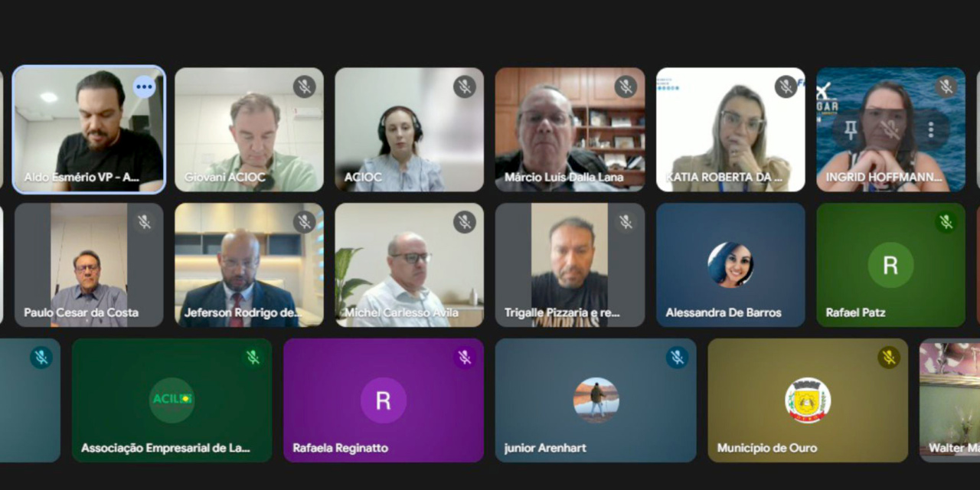Click Rafaela Reginatto purple avatar initial
This screenshot has height=490, width=980.
tap(384, 400)
